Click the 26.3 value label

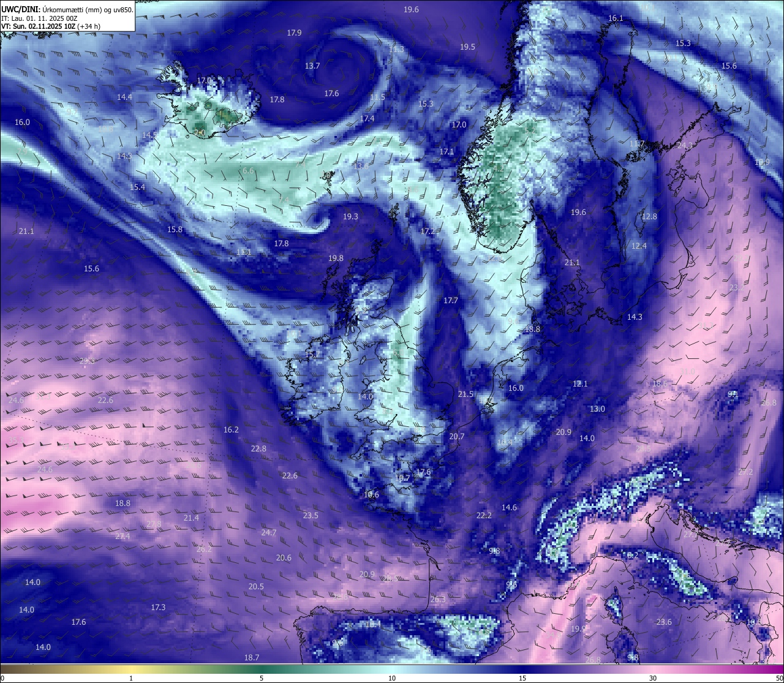[x=438, y=600]
